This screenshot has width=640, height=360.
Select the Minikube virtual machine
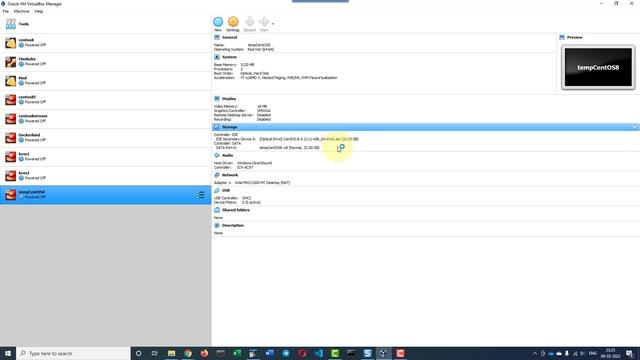(105, 62)
